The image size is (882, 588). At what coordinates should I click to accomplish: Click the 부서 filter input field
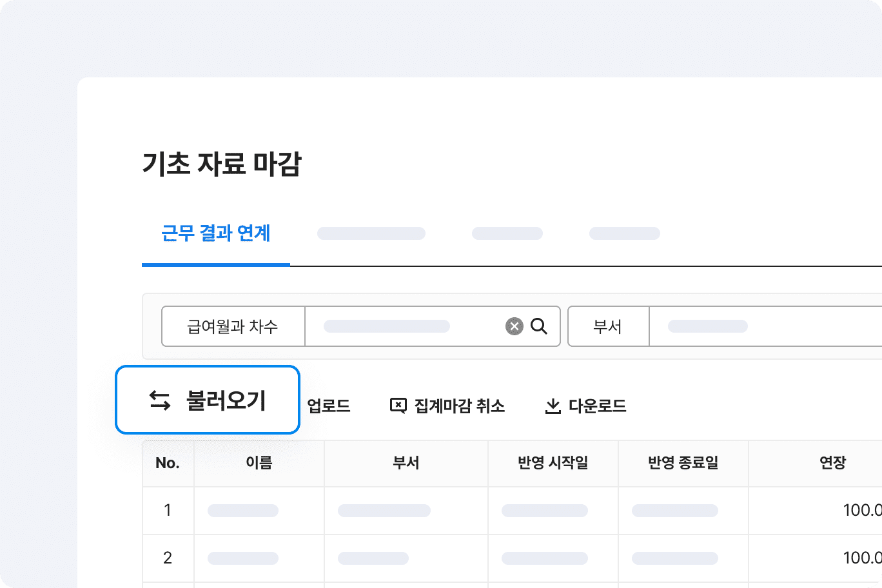(761, 326)
